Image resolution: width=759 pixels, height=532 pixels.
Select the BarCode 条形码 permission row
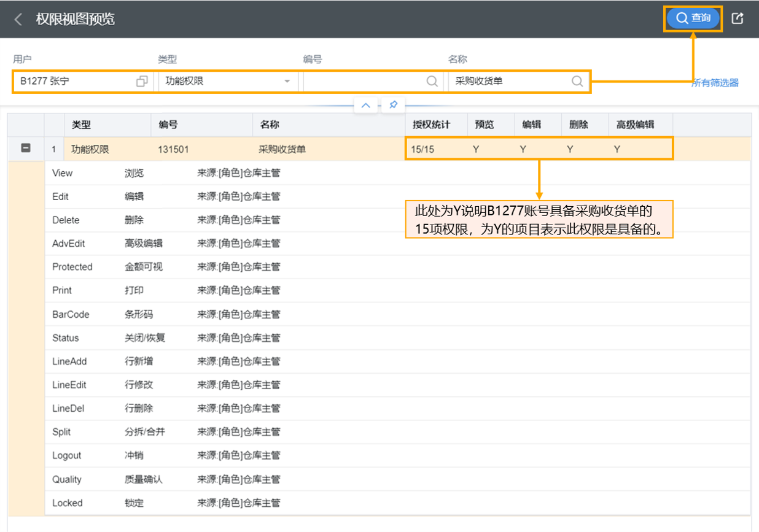point(397,314)
